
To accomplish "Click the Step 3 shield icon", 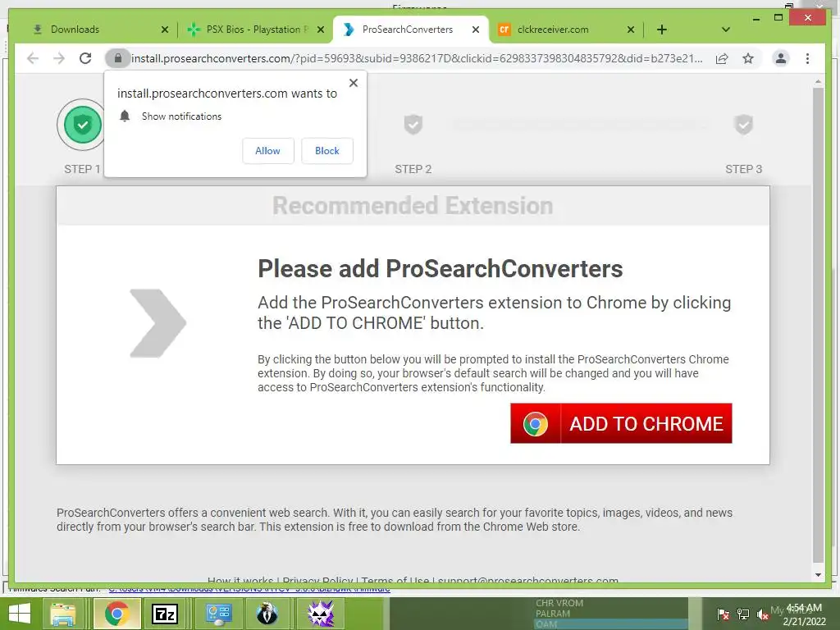I will (743, 125).
